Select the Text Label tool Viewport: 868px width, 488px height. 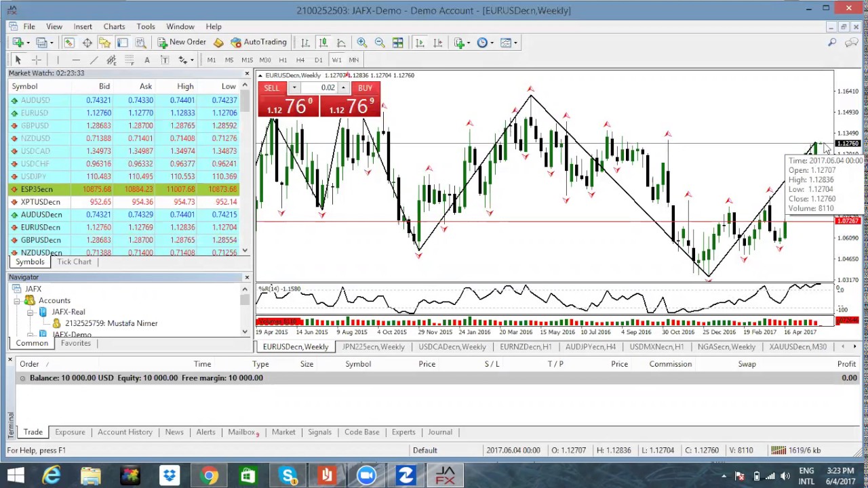[165, 60]
